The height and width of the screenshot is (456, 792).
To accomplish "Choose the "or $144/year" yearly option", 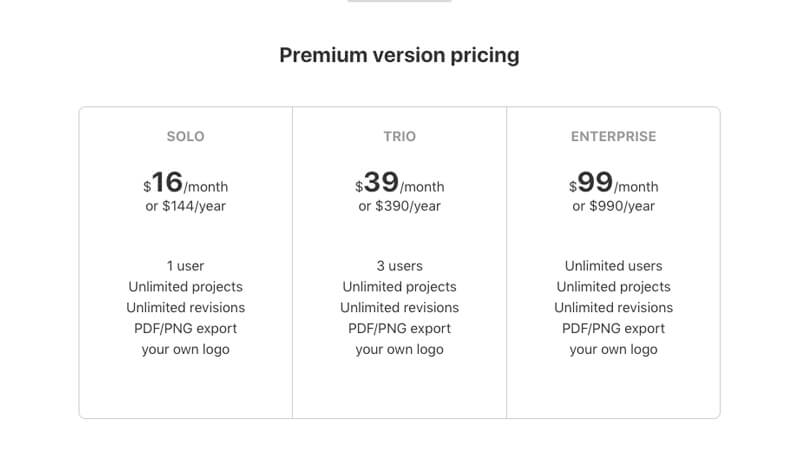I will coord(185,207).
